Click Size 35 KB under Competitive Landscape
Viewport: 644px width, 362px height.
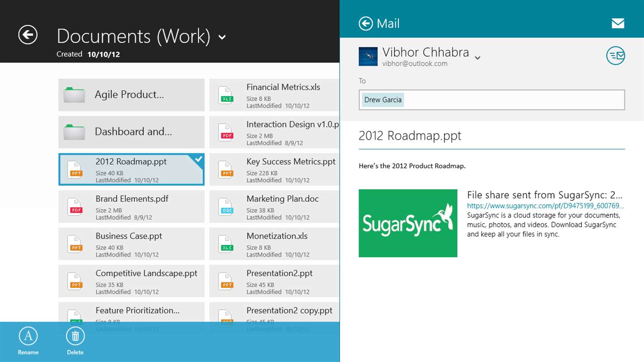point(110,285)
